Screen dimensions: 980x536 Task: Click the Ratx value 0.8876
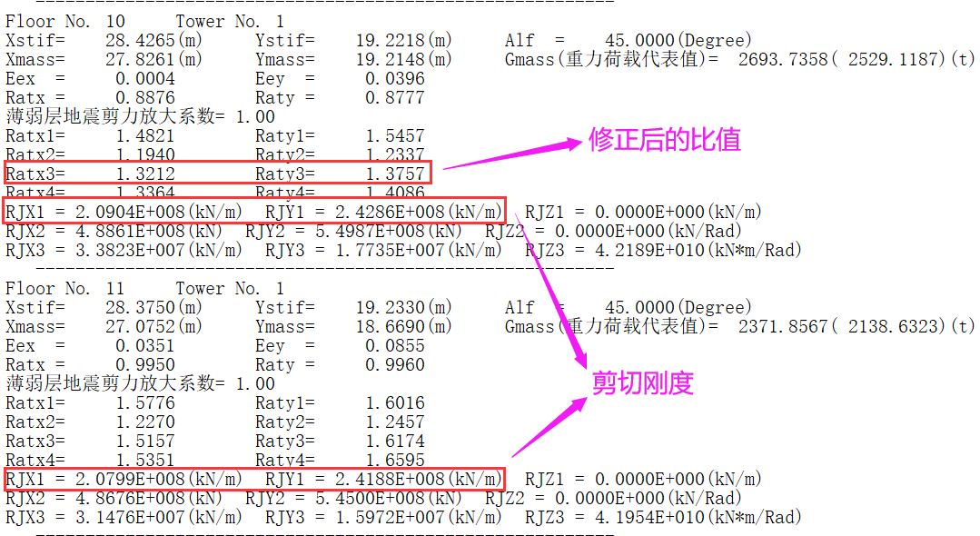point(145,97)
